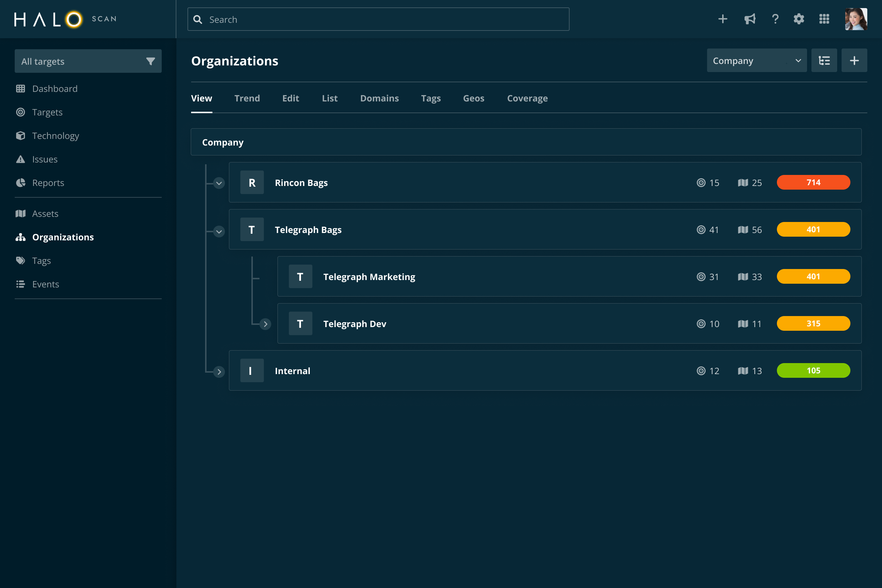
Task: Open the All targets filter dropdown
Action: [88, 61]
